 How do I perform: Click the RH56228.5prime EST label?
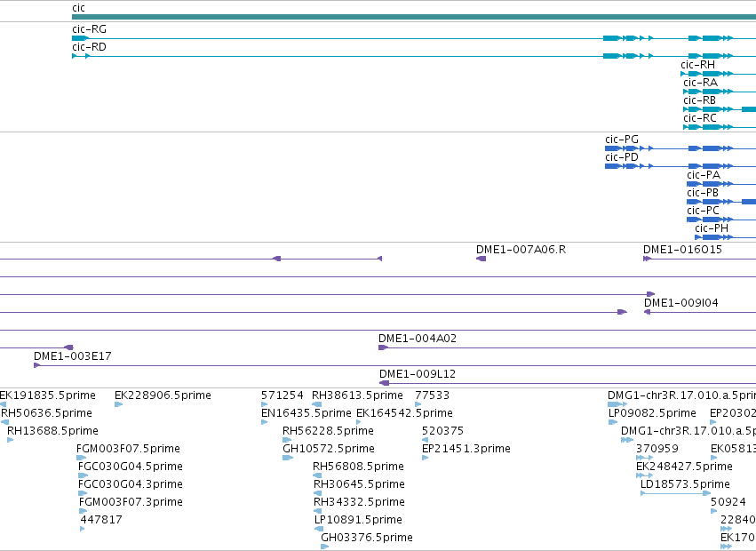click(328, 431)
